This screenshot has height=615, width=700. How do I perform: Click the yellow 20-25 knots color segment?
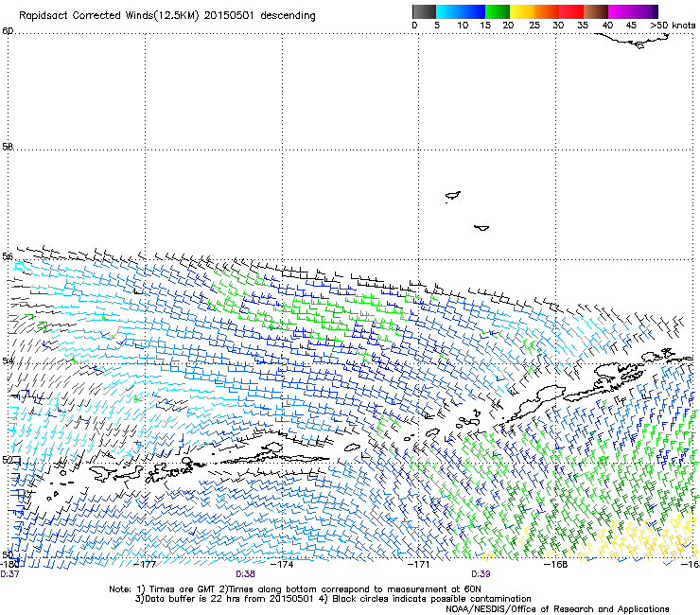point(522,11)
